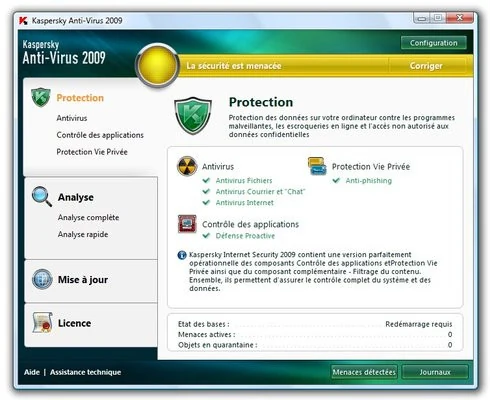Click the green shield icon beside Protection sidebar
Viewport: 490px width, 400px height.
(40, 97)
